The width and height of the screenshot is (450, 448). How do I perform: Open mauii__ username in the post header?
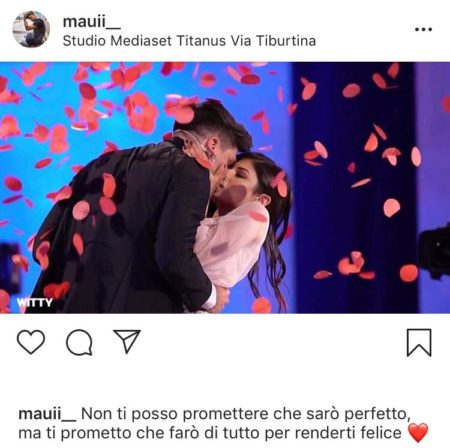(91, 22)
